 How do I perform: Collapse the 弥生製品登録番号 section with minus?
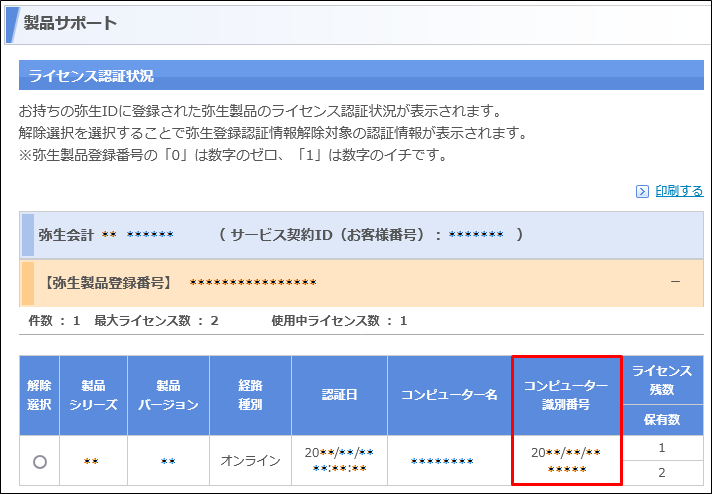tap(675, 282)
